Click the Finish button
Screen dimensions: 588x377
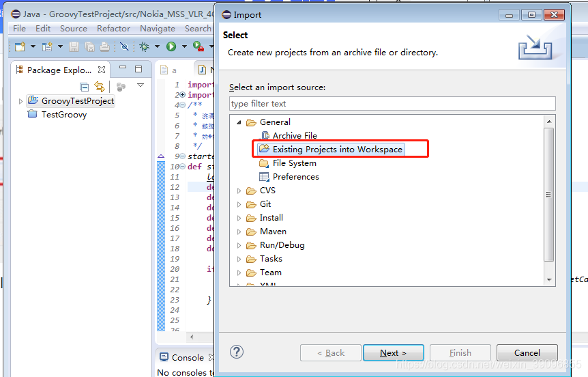(460, 353)
